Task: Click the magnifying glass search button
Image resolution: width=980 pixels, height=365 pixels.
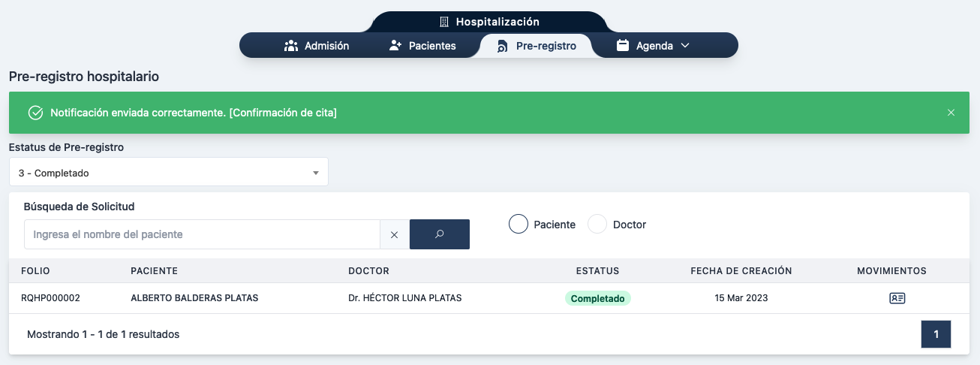Action: (439, 234)
